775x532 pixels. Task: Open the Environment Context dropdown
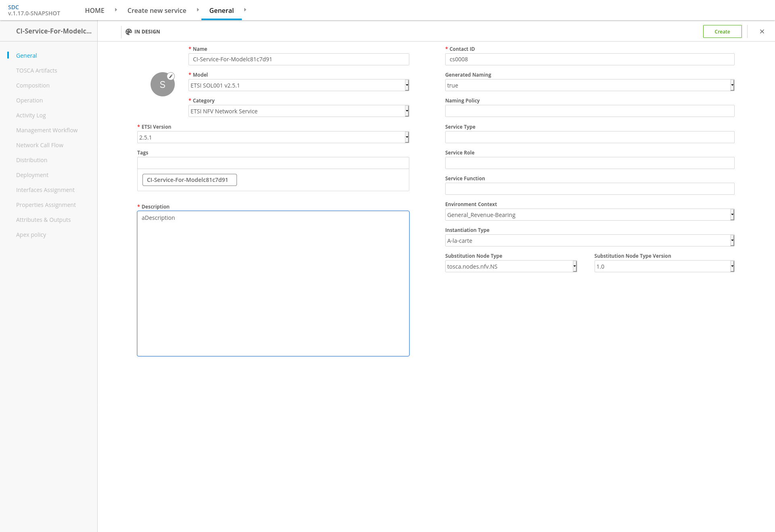590,215
